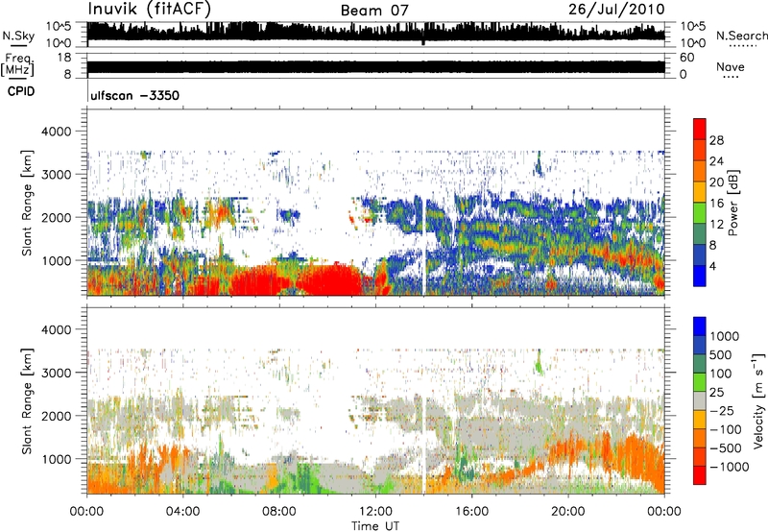Click the '-1000' velocity colorbar value
768x532 pixels.
(x=729, y=467)
